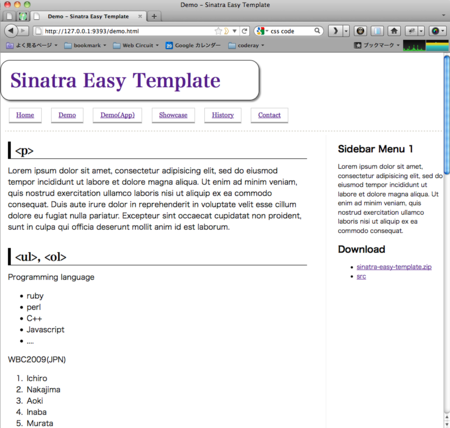
Task: Click the 'Murata' list entry
Action: click(40, 423)
